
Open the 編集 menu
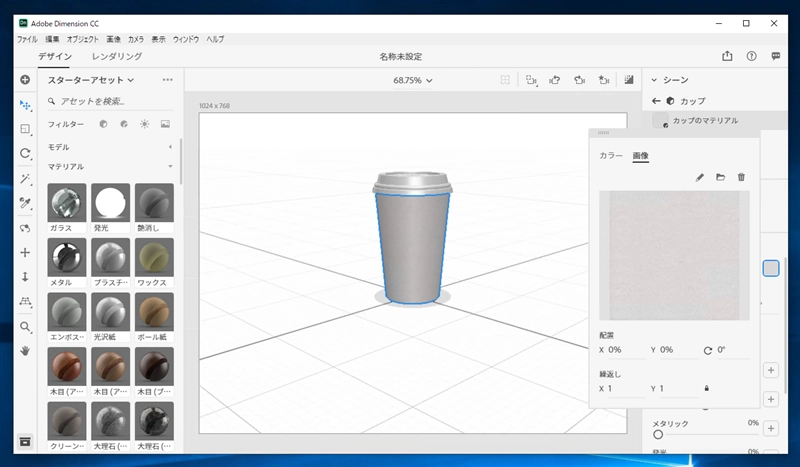(x=52, y=39)
